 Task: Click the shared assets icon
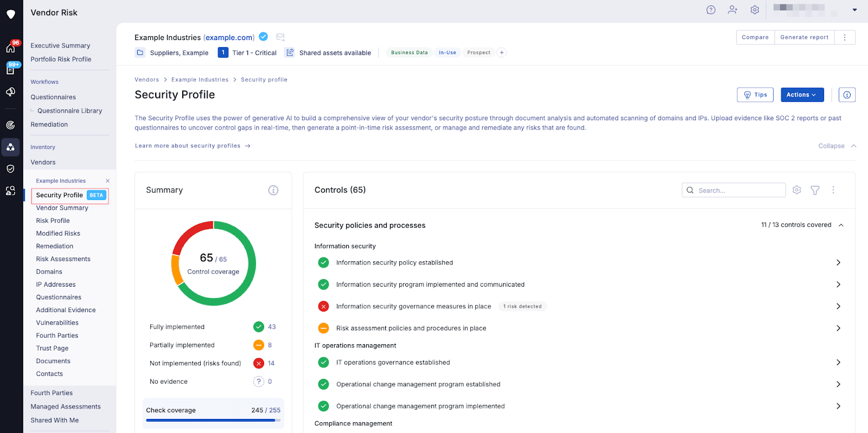click(290, 53)
